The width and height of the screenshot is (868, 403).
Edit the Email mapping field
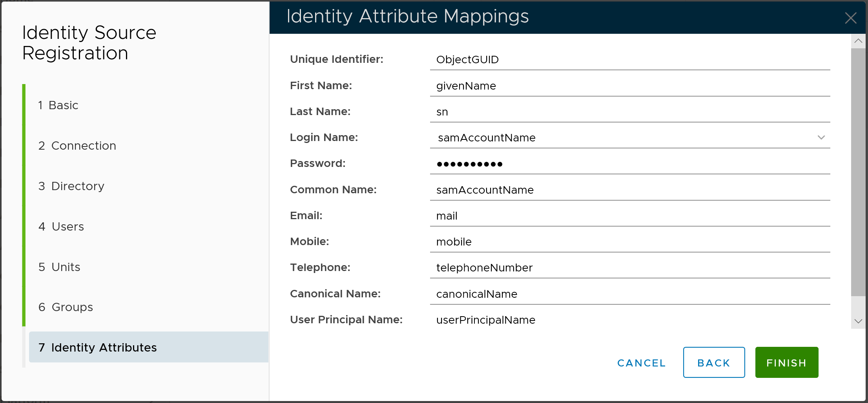629,216
